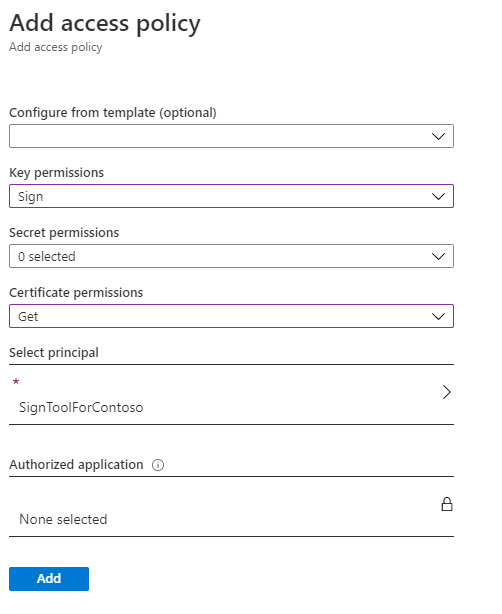The height and width of the screenshot is (614, 502).
Task: Click the Add access policy main title
Action: (105, 23)
